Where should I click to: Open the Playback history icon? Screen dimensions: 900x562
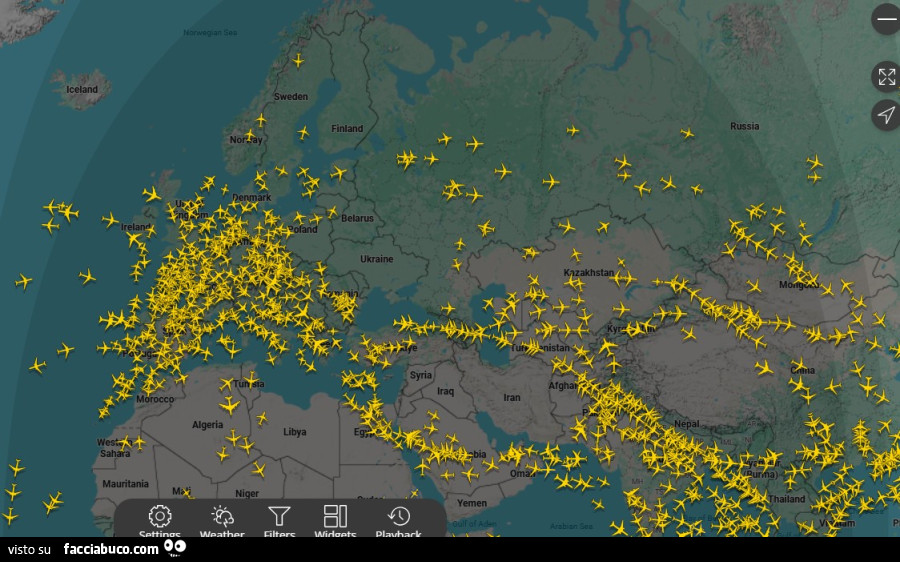pos(399,517)
